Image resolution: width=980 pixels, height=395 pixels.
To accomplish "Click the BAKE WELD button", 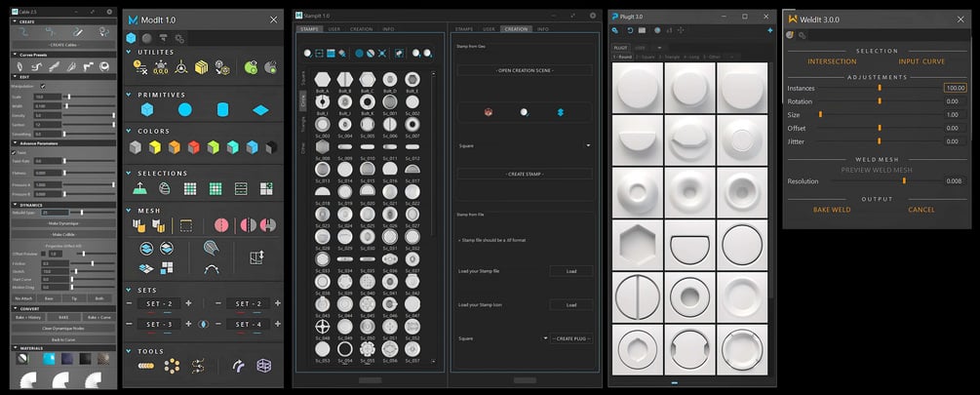I will tap(832, 210).
